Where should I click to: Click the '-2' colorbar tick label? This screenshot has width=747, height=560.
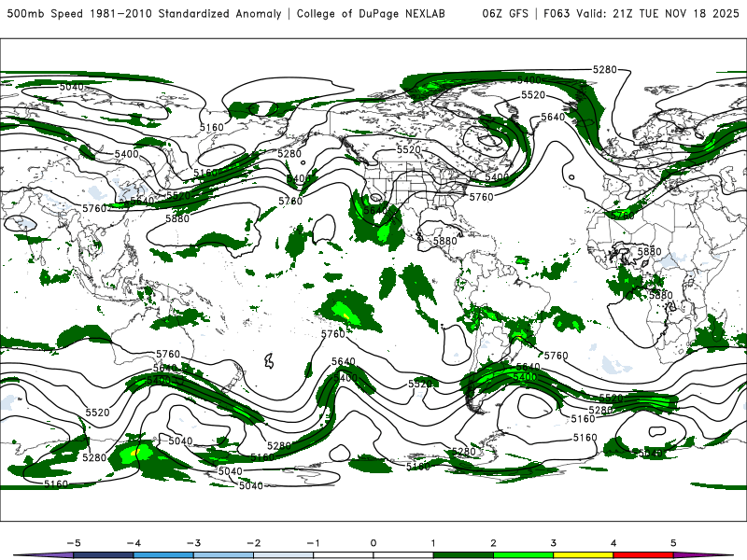253,543
